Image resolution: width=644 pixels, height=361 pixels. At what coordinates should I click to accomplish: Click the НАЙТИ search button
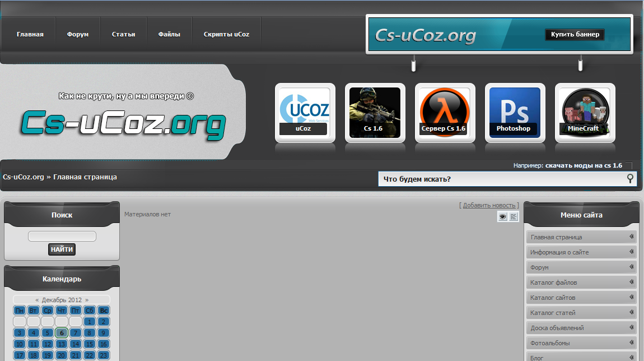click(62, 249)
